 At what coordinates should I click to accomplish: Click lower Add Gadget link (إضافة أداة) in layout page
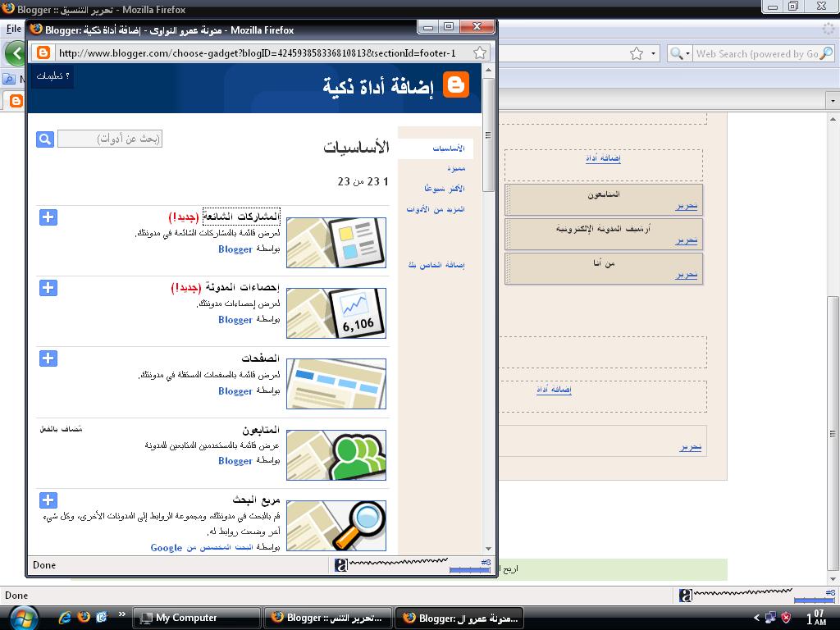coord(554,390)
